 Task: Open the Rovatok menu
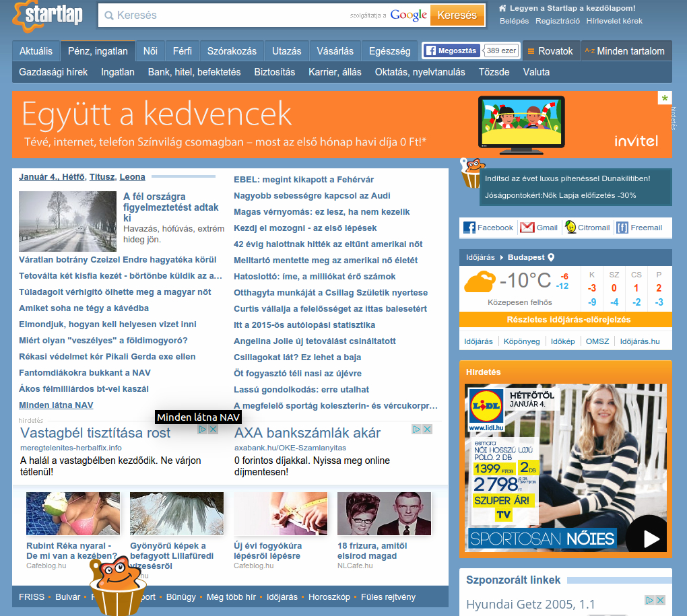[551, 51]
